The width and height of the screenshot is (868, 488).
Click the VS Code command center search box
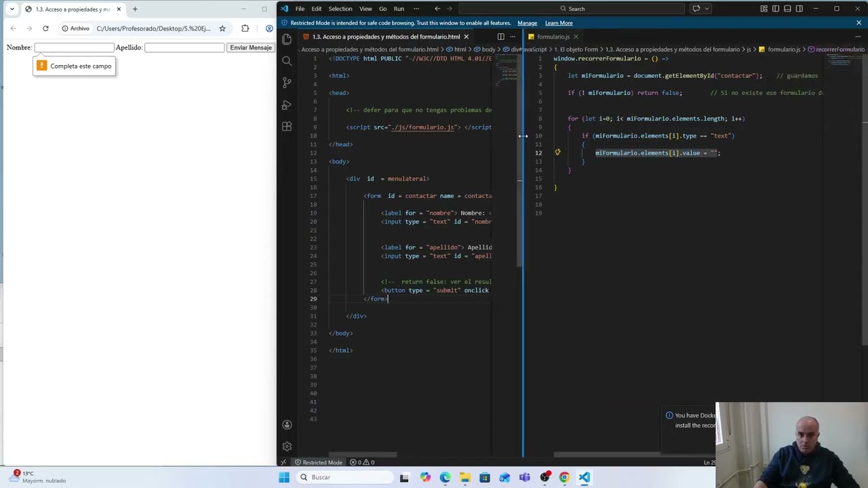pos(572,9)
